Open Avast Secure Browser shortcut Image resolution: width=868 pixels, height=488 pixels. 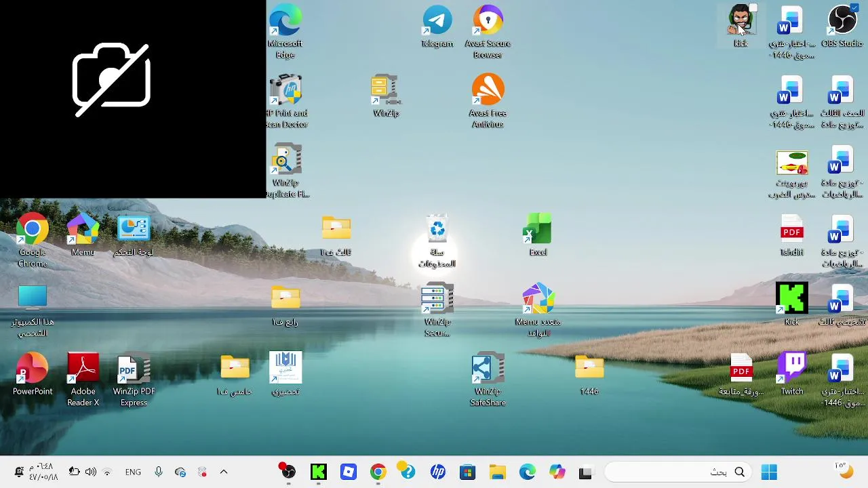(488, 31)
